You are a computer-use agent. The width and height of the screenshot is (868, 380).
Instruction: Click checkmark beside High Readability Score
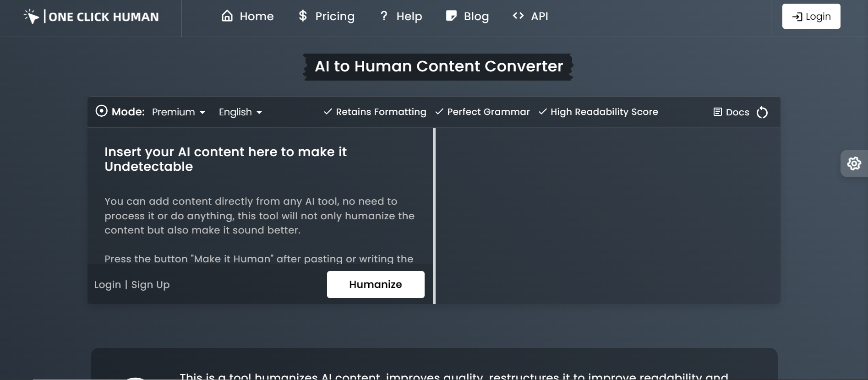pos(542,112)
